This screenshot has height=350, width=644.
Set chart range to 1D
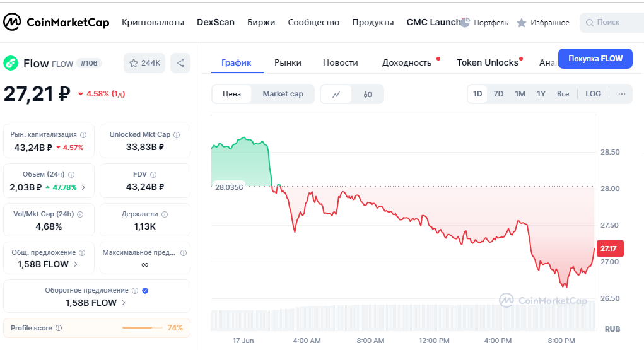pos(477,94)
